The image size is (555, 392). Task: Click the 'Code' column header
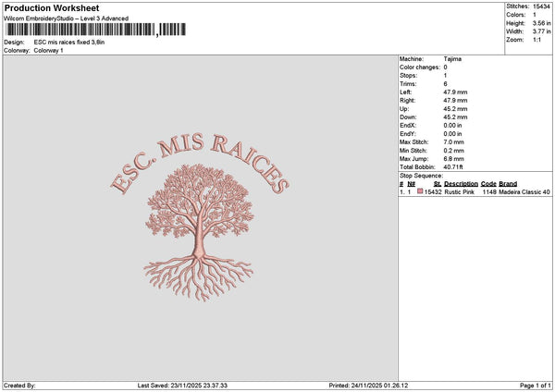click(488, 184)
